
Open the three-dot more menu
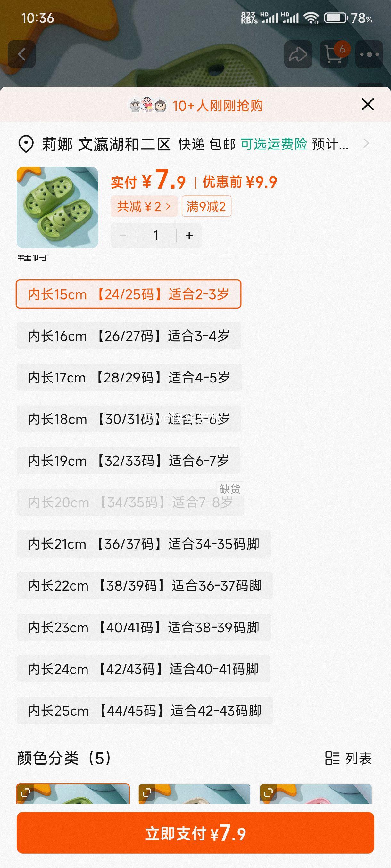[x=369, y=54]
